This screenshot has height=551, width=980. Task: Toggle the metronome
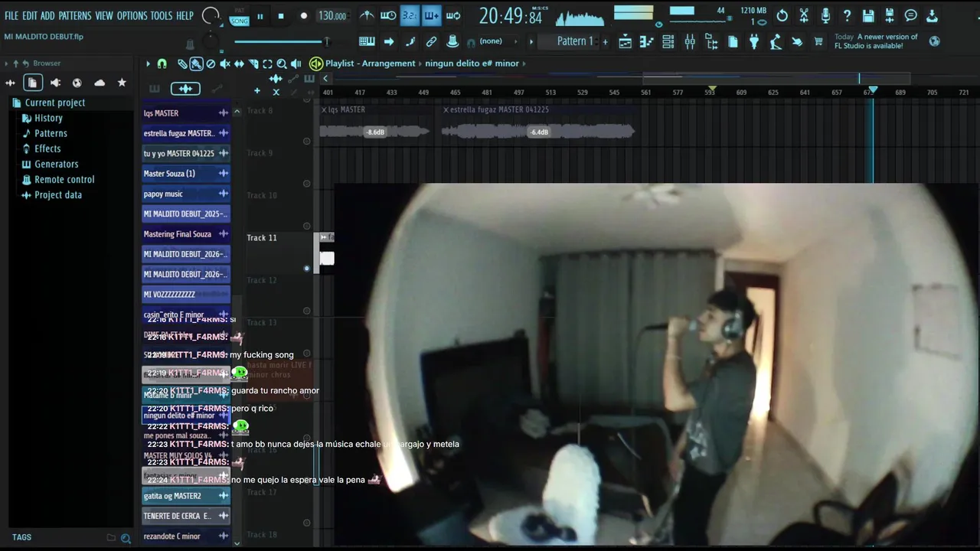(367, 15)
